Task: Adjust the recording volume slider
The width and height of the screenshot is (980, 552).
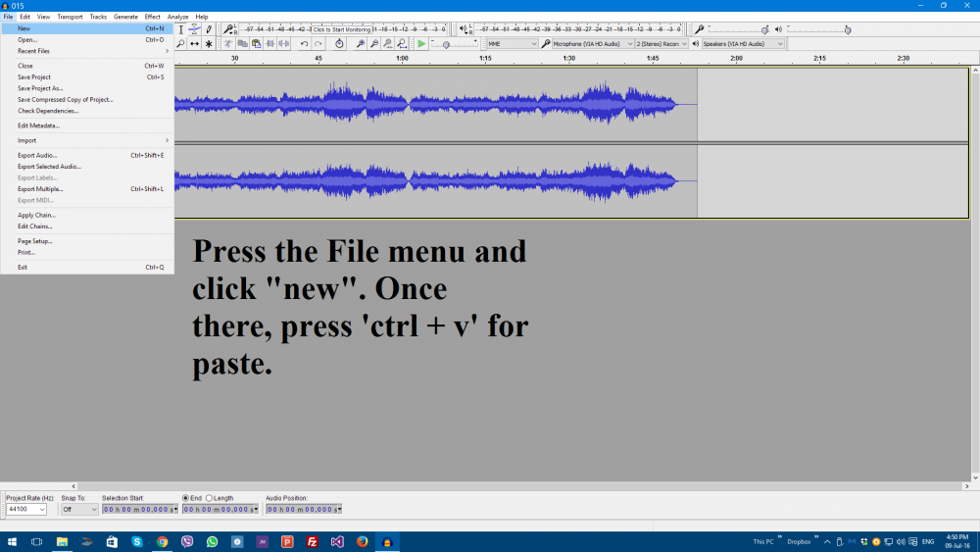Action: click(x=764, y=30)
